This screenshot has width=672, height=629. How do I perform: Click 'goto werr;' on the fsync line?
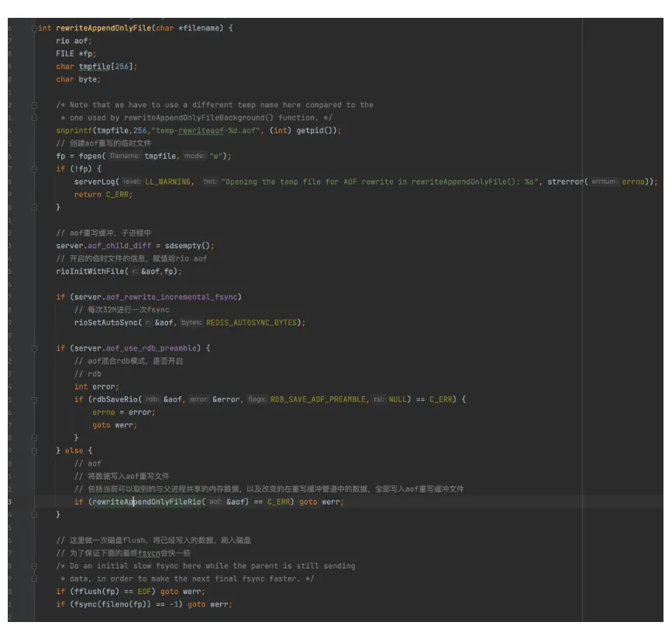(x=209, y=604)
